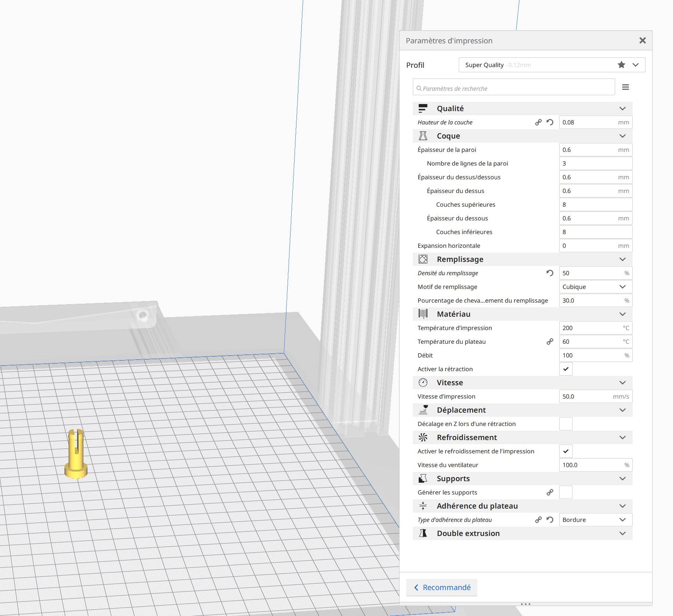Viewport: 673px width, 616px height.
Task: Close the Paramètres d'impression panel
Action: (643, 40)
